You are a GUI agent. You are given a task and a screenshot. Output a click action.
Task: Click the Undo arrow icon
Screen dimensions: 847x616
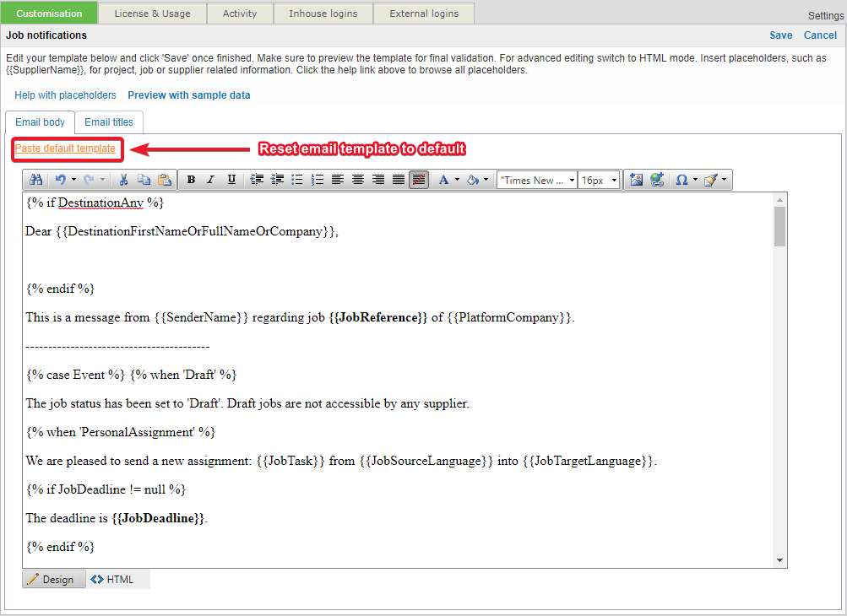(60, 180)
